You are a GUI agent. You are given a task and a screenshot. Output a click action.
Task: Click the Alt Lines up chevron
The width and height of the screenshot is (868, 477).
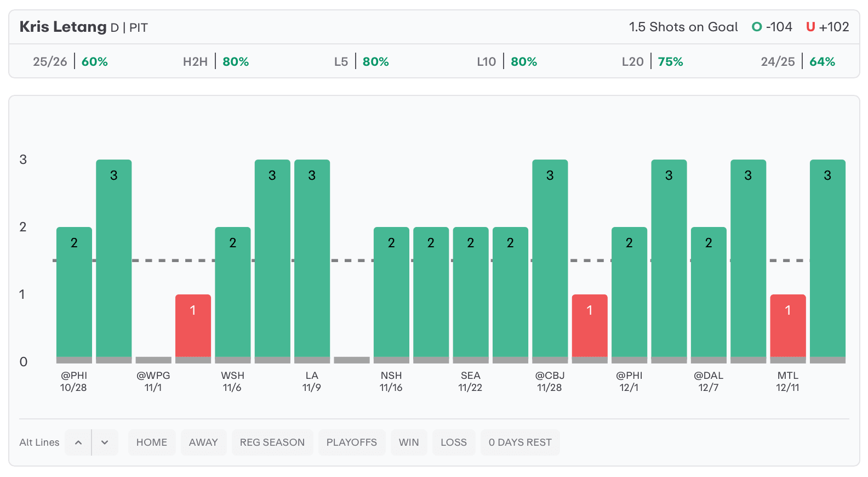point(78,442)
